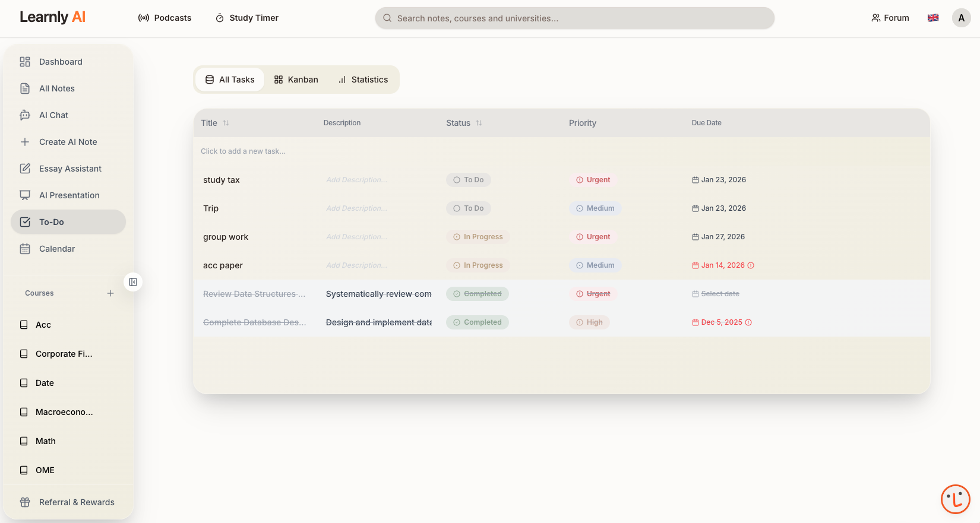The width and height of the screenshot is (980, 523).
Task: Open AI Presentation tool
Action: (x=68, y=195)
